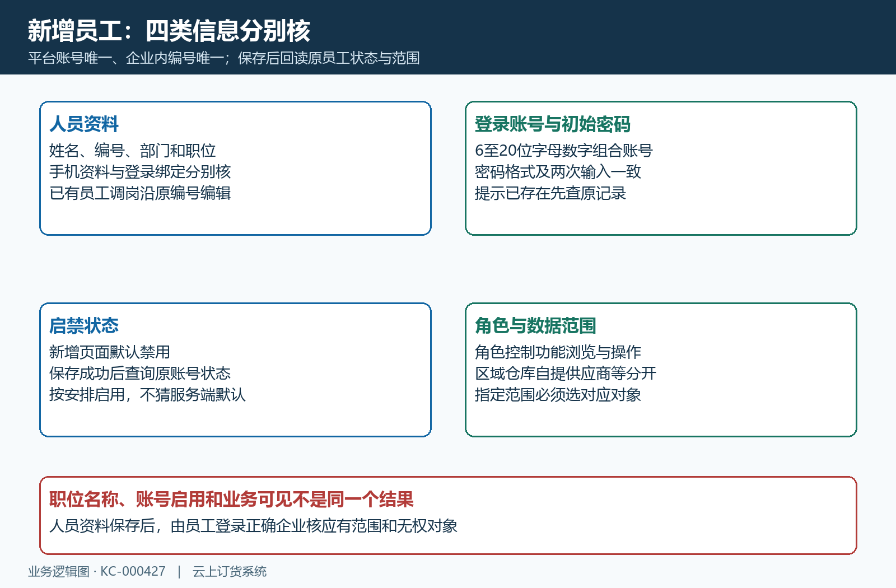
Task: Click the footer text 业务逻辑图 · KC-000427
Action: (x=97, y=571)
